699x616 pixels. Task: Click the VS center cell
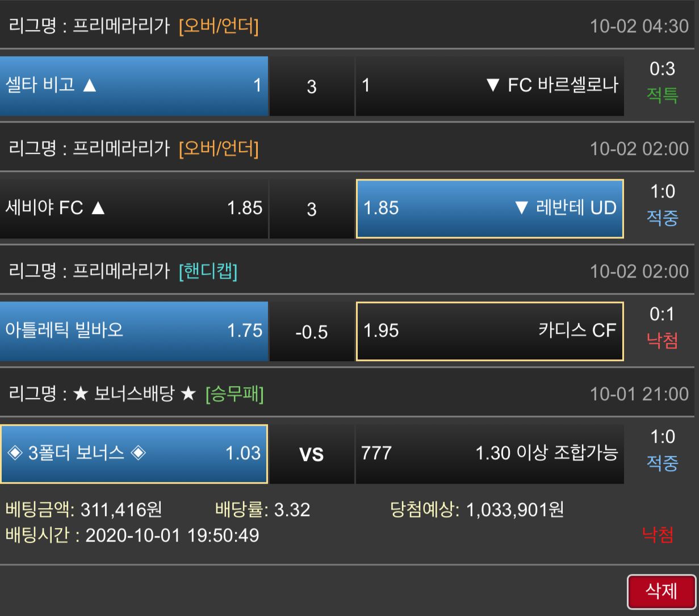click(x=311, y=454)
